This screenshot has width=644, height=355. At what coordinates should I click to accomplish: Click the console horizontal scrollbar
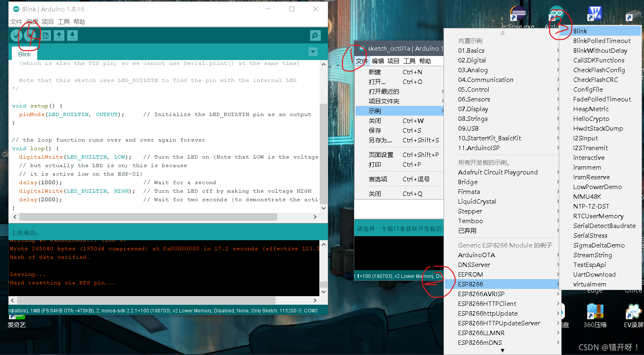point(146,300)
